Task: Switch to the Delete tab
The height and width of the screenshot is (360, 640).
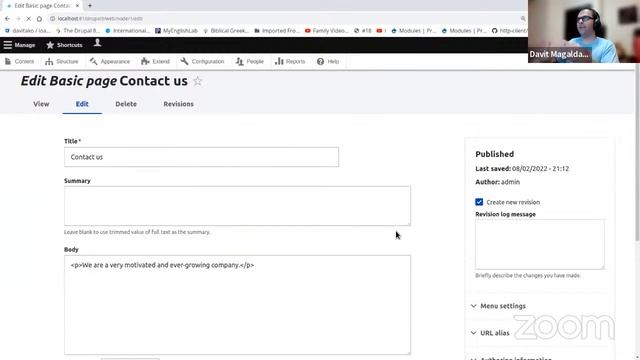Action: coord(126,104)
